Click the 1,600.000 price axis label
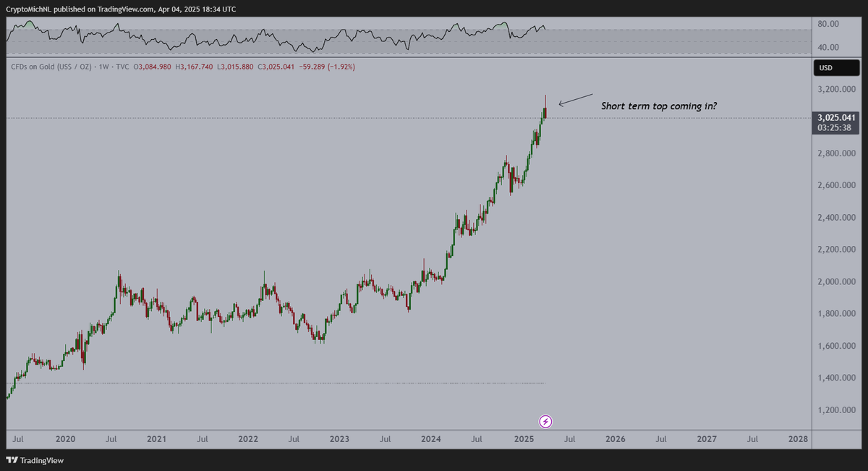This screenshot has width=868, height=471. (838, 346)
